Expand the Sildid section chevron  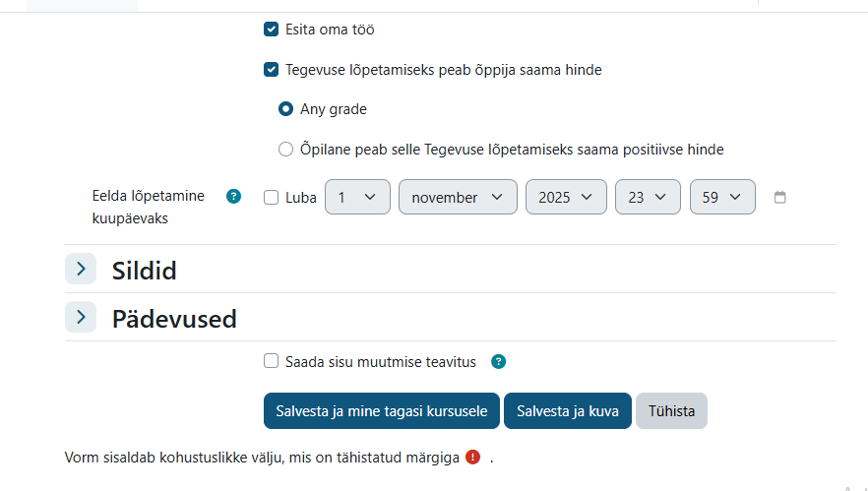(81, 269)
